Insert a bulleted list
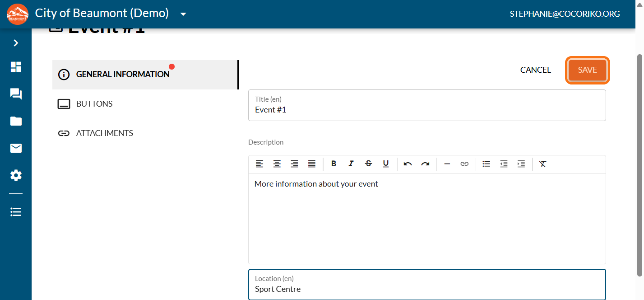 (x=486, y=164)
